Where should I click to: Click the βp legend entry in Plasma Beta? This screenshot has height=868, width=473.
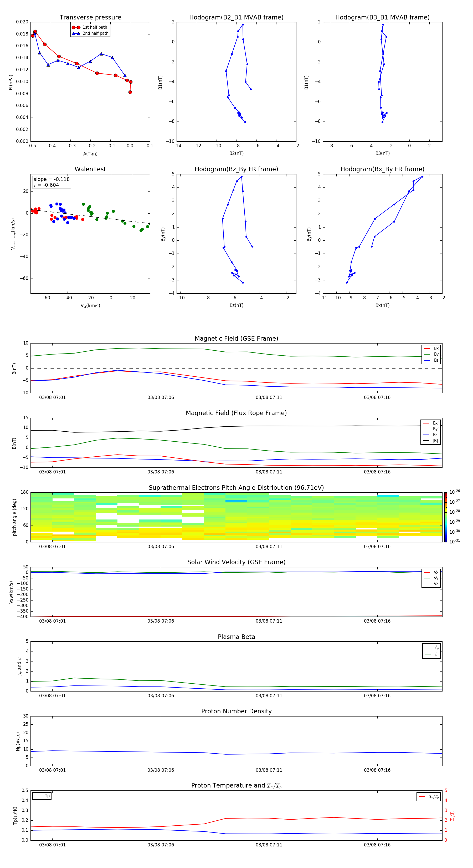tap(431, 647)
